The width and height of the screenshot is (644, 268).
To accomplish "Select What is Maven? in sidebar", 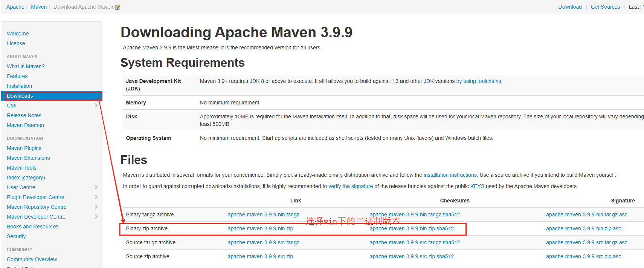I will (x=26, y=66).
